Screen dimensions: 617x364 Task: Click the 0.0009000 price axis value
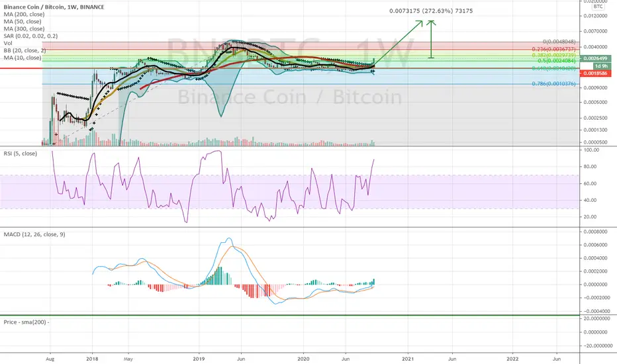[595, 88]
